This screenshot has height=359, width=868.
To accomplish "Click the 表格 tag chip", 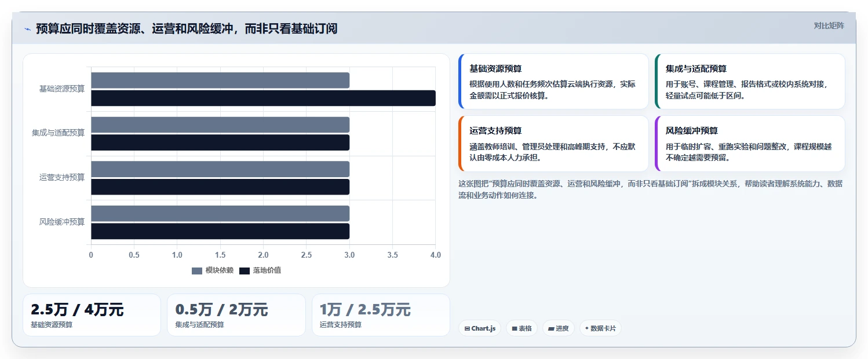I will tap(521, 328).
